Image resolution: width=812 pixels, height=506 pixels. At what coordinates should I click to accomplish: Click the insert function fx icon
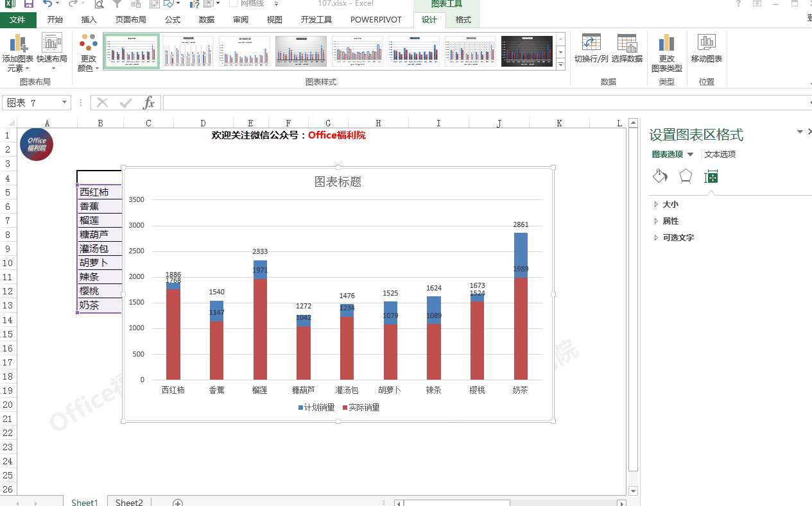point(148,103)
